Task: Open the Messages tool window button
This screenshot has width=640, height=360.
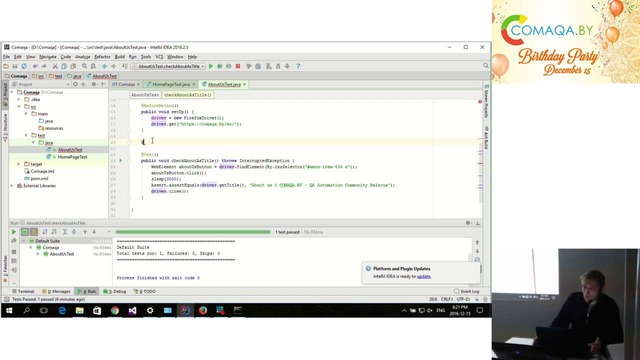Action: (57, 291)
